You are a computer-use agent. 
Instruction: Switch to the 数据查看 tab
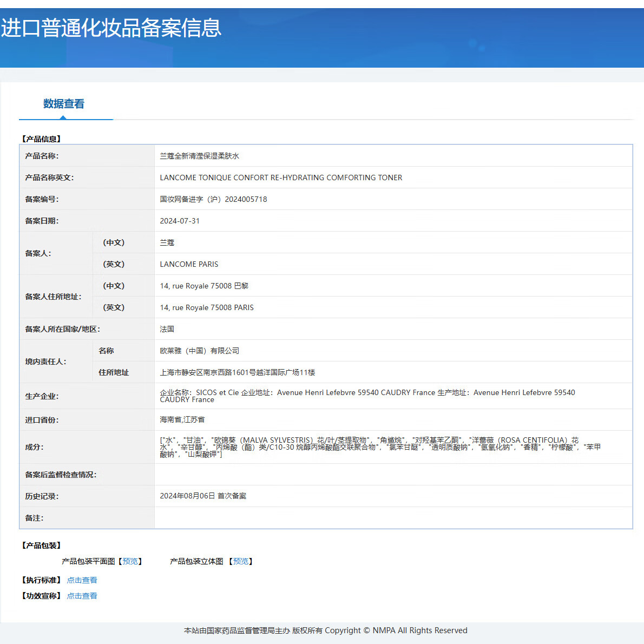point(64,104)
